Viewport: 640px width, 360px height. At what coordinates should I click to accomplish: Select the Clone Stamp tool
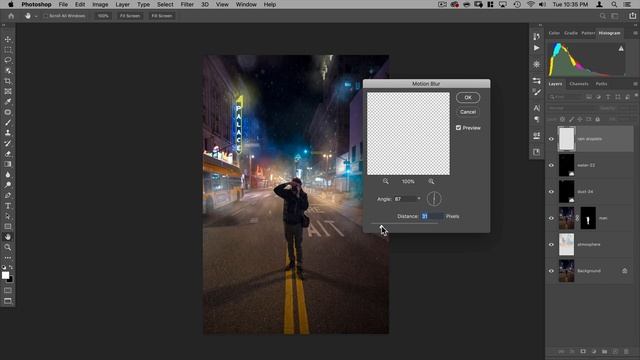[x=8, y=133]
